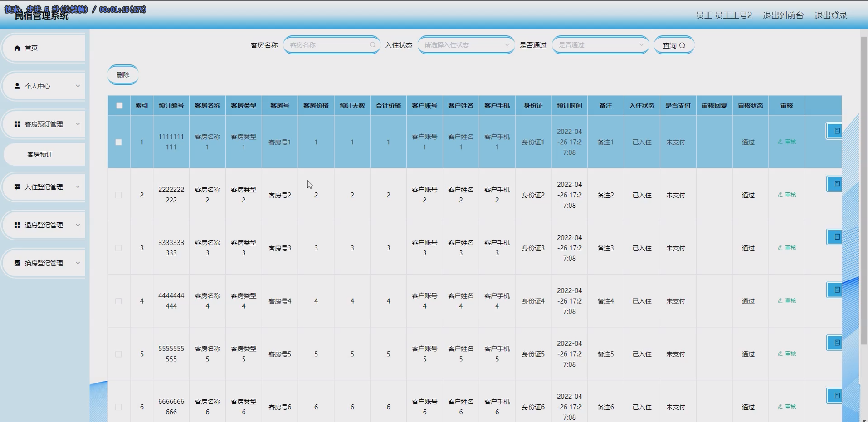Image resolution: width=868 pixels, height=422 pixels.
Task: Click the person icon for 个人中心
Action: pyautogui.click(x=17, y=86)
